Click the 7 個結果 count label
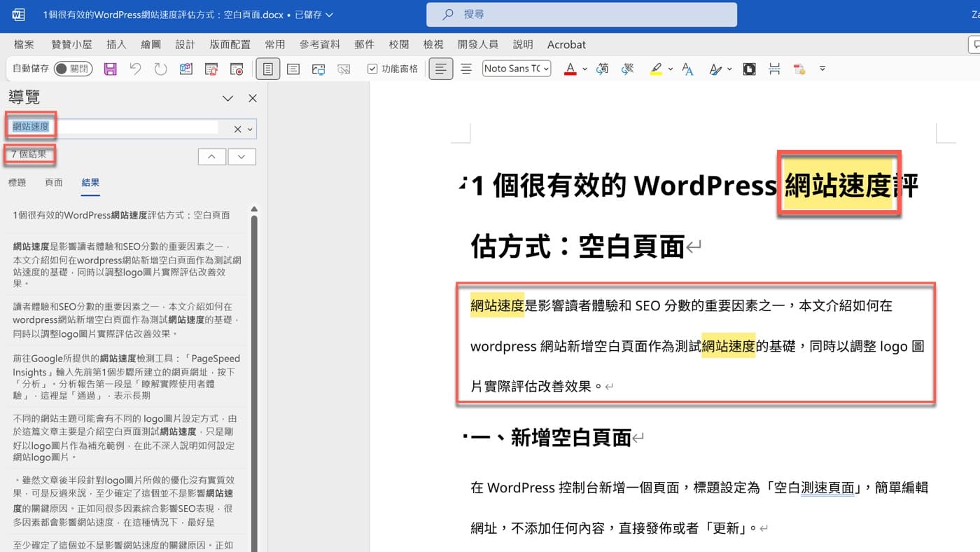Image resolution: width=980 pixels, height=552 pixels. pyautogui.click(x=29, y=154)
